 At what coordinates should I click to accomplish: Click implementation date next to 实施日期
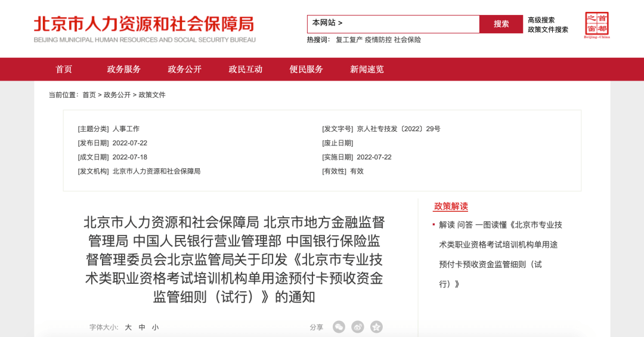point(374,157)
